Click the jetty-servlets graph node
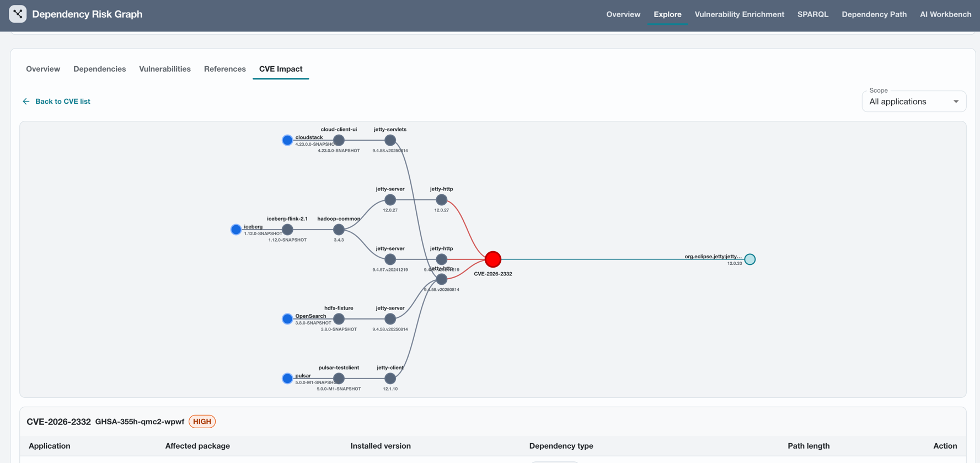 click(x=390, y=140)
